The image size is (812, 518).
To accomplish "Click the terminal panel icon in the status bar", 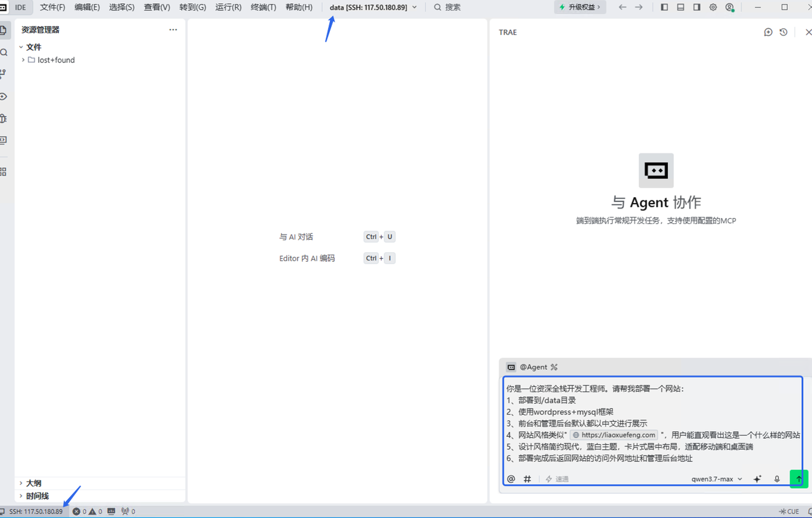I will tap(111, 511).
